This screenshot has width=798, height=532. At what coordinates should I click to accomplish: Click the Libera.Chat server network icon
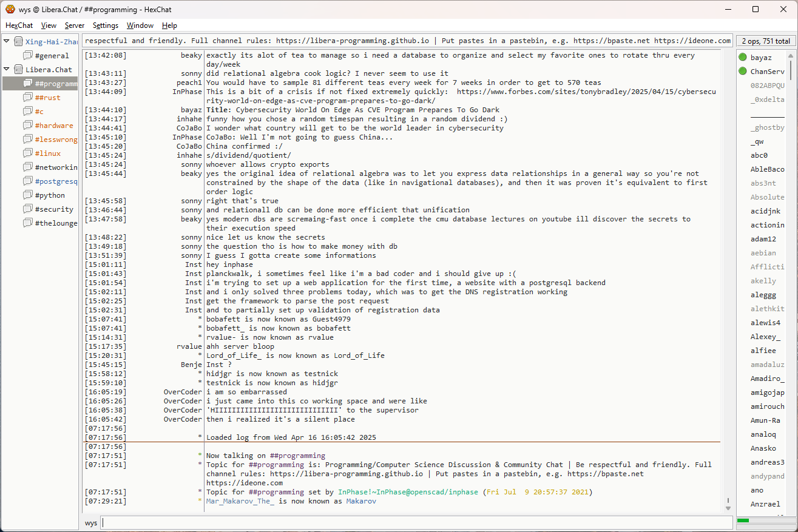(x=19, y=70)
